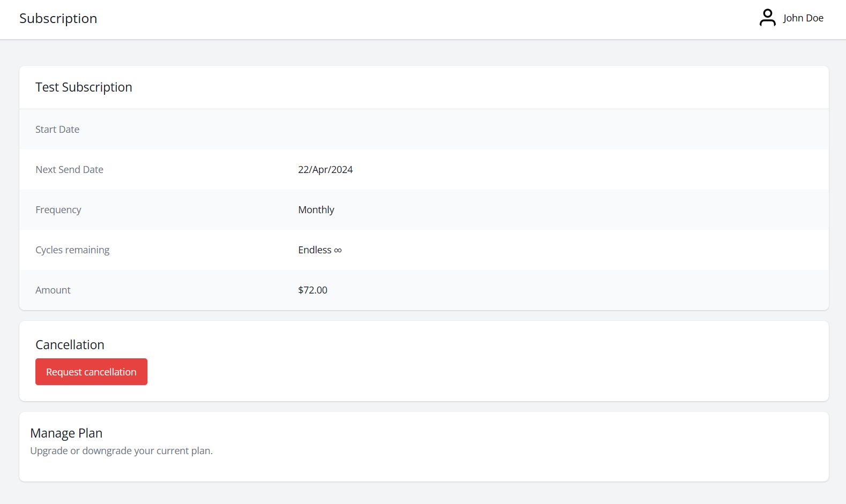This screenshot has width=846, height=504.
Task: Select the Test Subscription heading
Action: tap(84, 87)
